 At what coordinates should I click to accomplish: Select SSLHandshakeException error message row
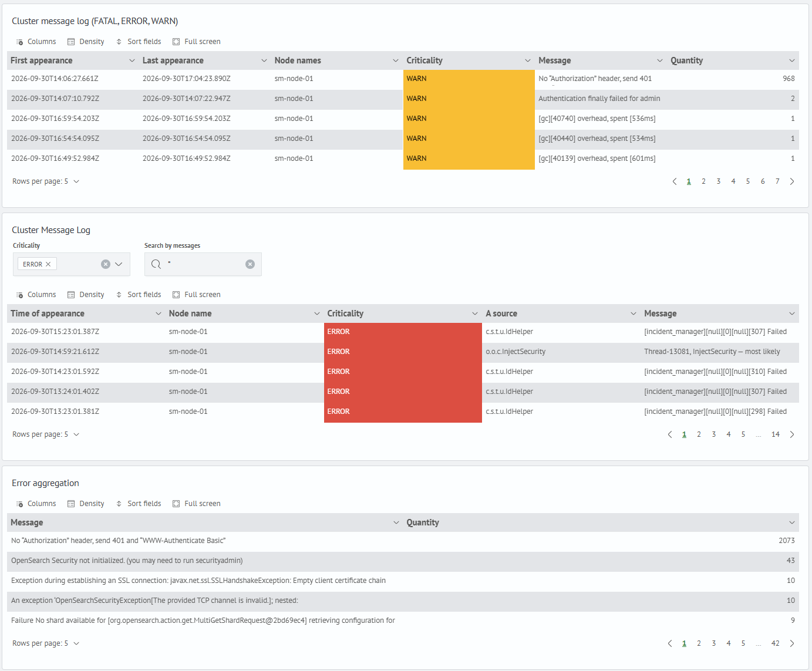point(403,581)
